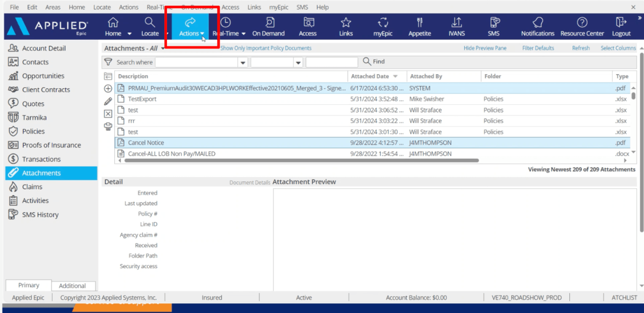Open Activities in the sidebar
The width and height of the screenshot is (644, 313).
[x=35, y=201]
